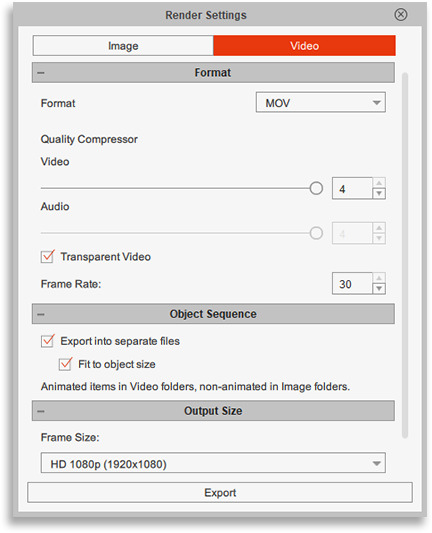Click the Video quality value field
This screenshot has height=533, width=432.
[352, 188]
